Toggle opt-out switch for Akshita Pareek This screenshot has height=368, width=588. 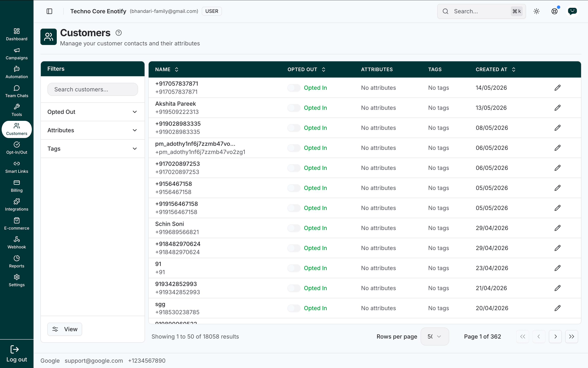(294, 108)
